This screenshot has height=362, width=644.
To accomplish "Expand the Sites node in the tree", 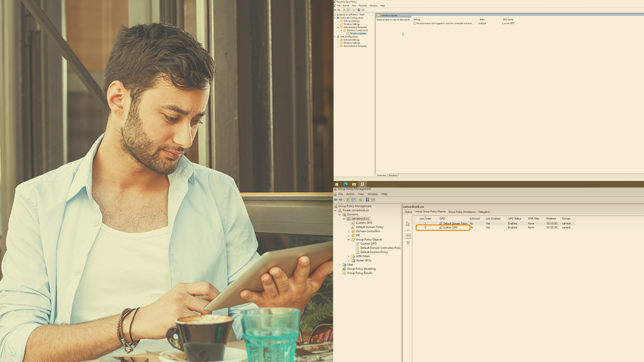I will coord(340,264).
